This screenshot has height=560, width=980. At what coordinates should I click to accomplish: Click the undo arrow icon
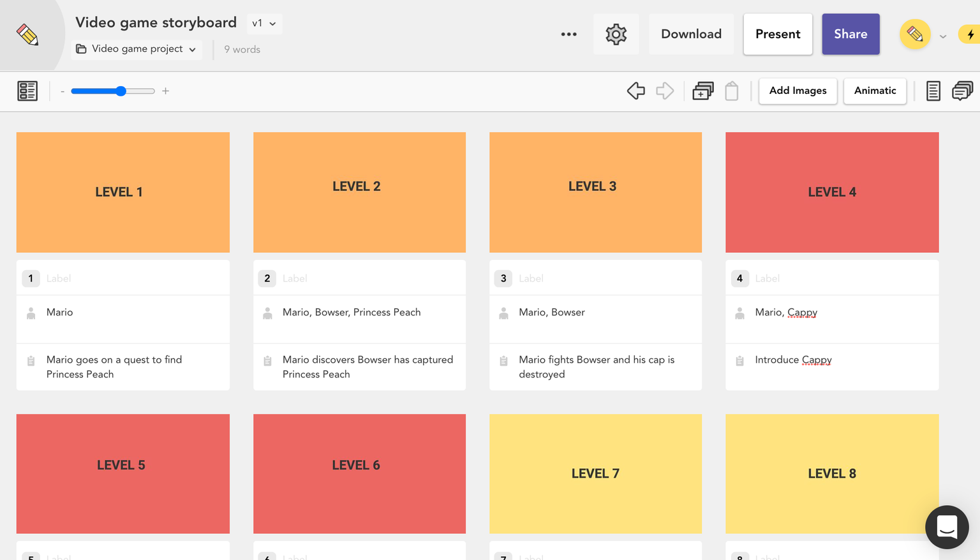point(635,91)
